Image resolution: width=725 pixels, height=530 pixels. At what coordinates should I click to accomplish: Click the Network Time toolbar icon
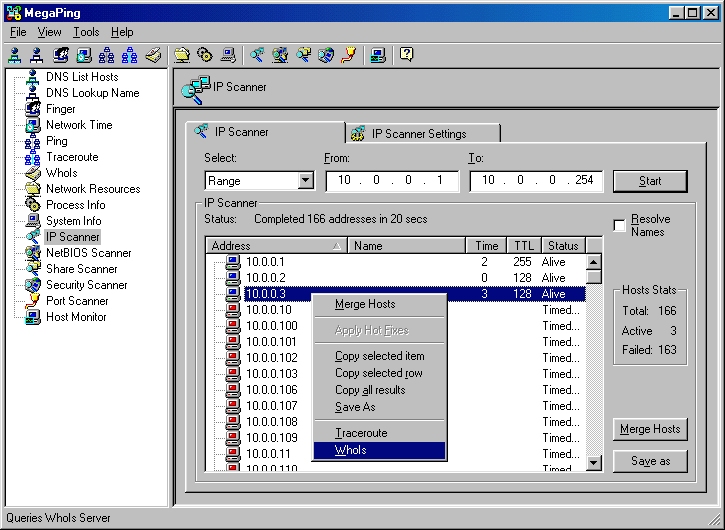84,55
